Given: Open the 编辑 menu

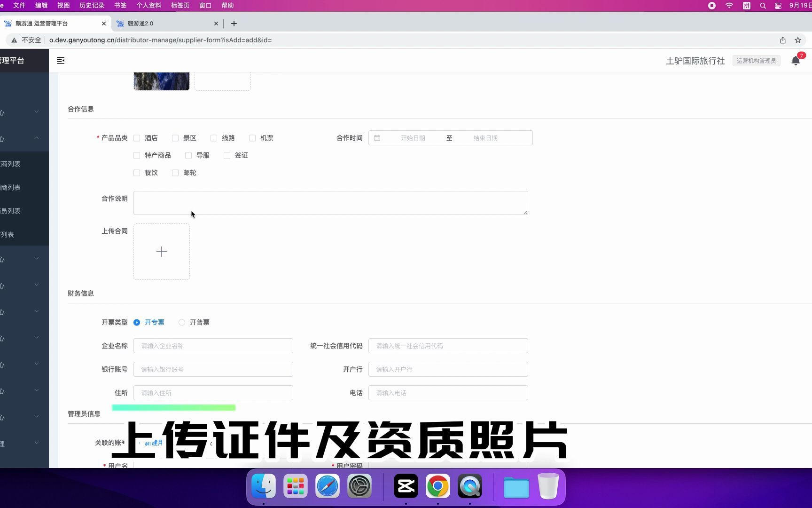Looking at the screenshot, I should 41,6.
